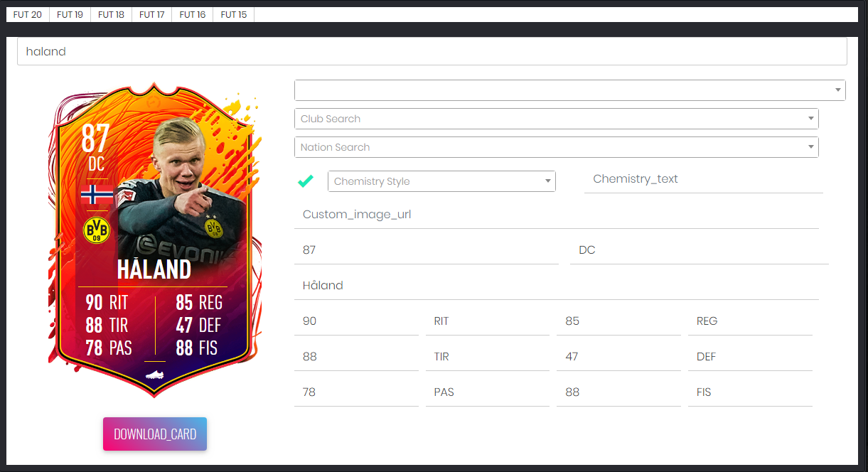Select the FUT 17 tab

click(152, 14)
